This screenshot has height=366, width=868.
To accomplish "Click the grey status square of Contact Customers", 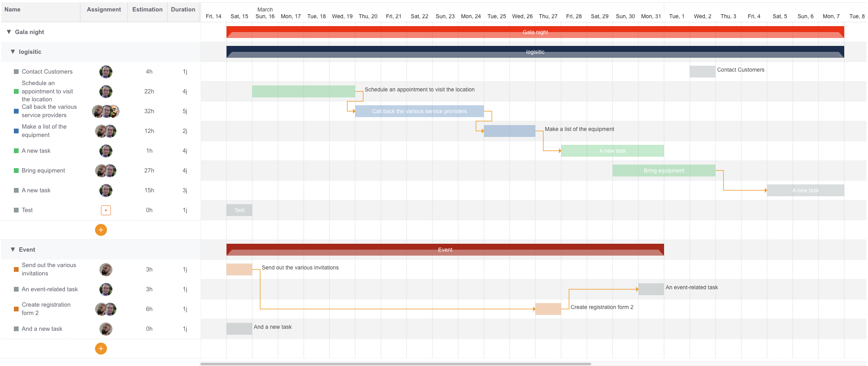I will pyautogui.click(x=16, y=72).
